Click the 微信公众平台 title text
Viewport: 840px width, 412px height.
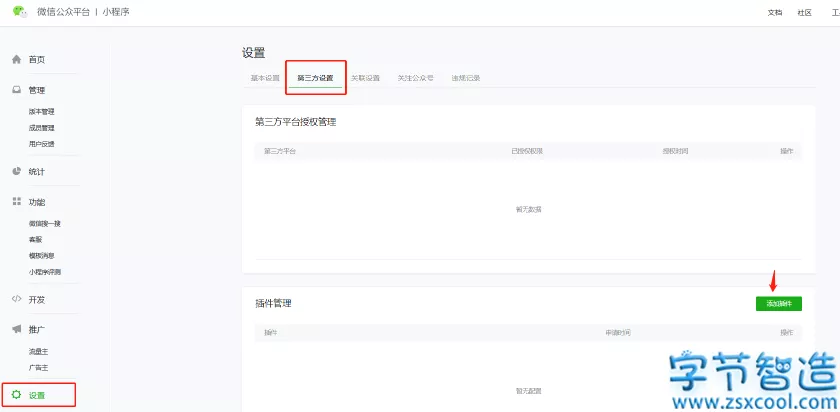[x=63, y=12]
